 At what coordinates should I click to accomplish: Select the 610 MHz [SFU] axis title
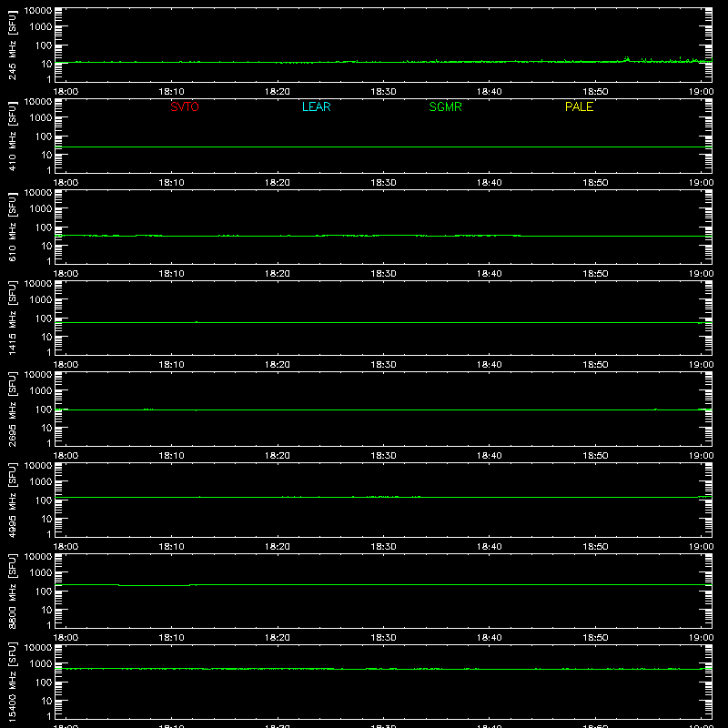[x=13, y=227]
